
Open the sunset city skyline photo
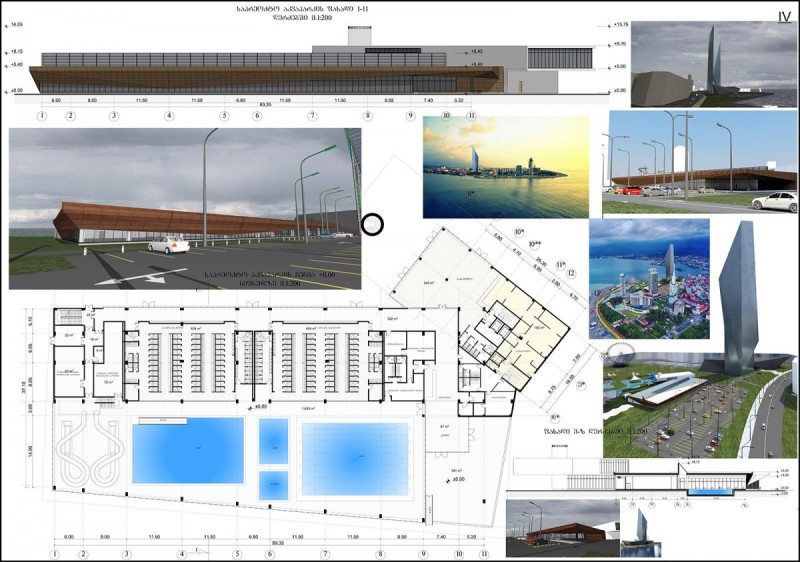click(x=505, y=167)
